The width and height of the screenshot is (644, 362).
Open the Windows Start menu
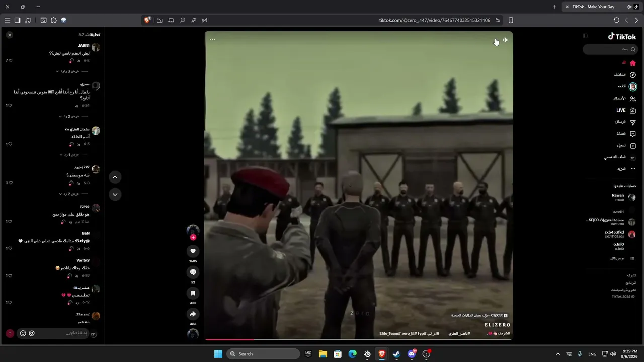click(218, 354)
